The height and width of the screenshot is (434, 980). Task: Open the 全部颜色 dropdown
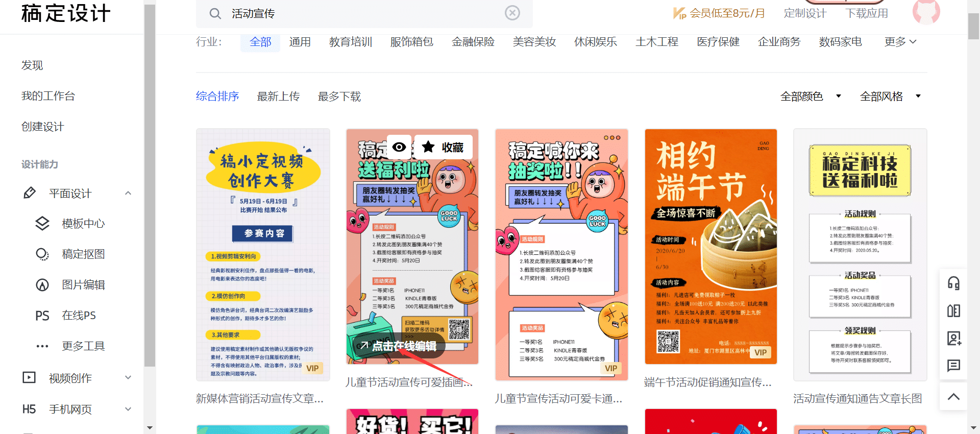[811, 96]
